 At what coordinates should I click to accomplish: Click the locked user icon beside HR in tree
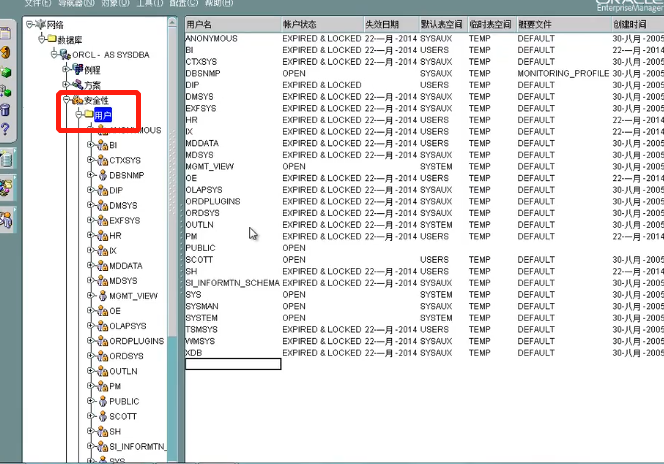[x=102, y=236]
